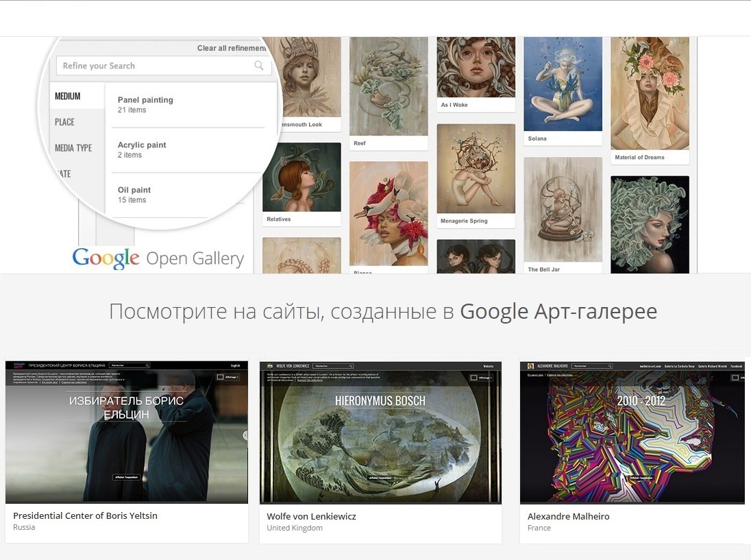Click the 'Reef' caption
Viewport: 751px width, 560px height.
click(360, 143)
